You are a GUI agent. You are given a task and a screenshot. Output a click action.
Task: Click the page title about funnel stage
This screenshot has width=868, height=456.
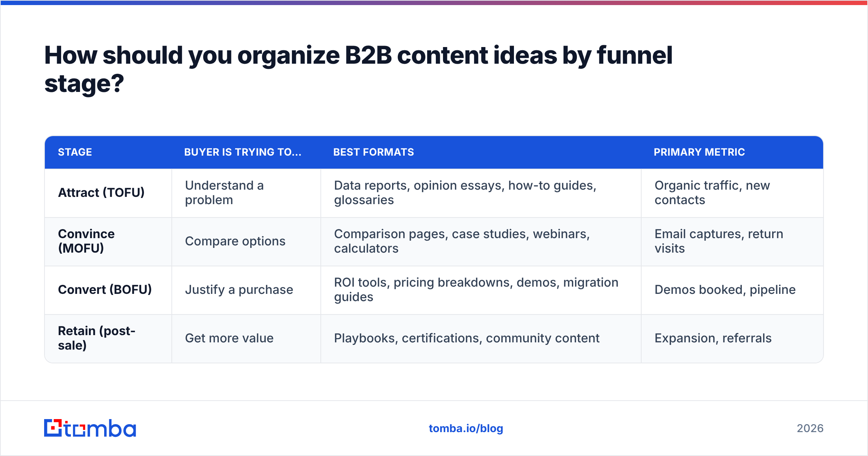click(x=358, y=69)
